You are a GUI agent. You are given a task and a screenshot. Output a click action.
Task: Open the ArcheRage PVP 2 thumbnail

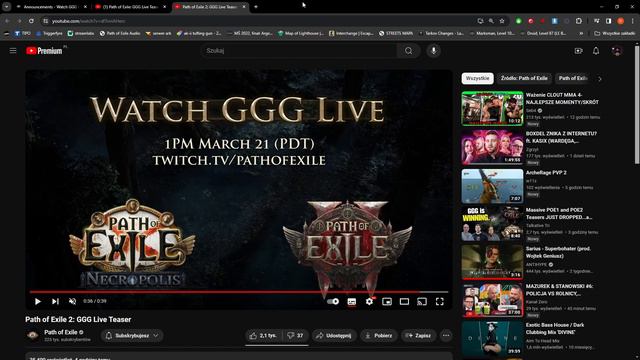click(492, 186)
